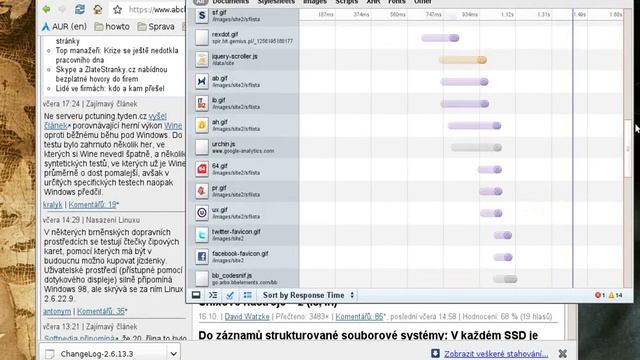Select the ab.gif resource icon

point(202,82)
